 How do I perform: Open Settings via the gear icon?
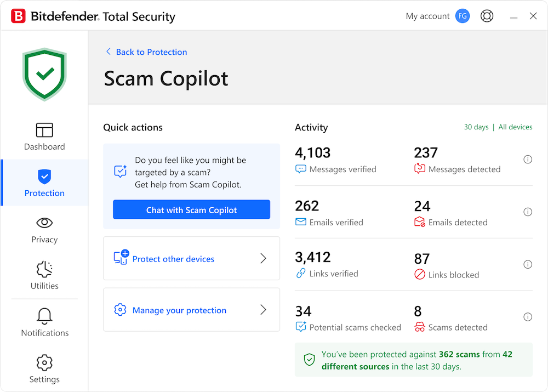click(x=44, y=362)
